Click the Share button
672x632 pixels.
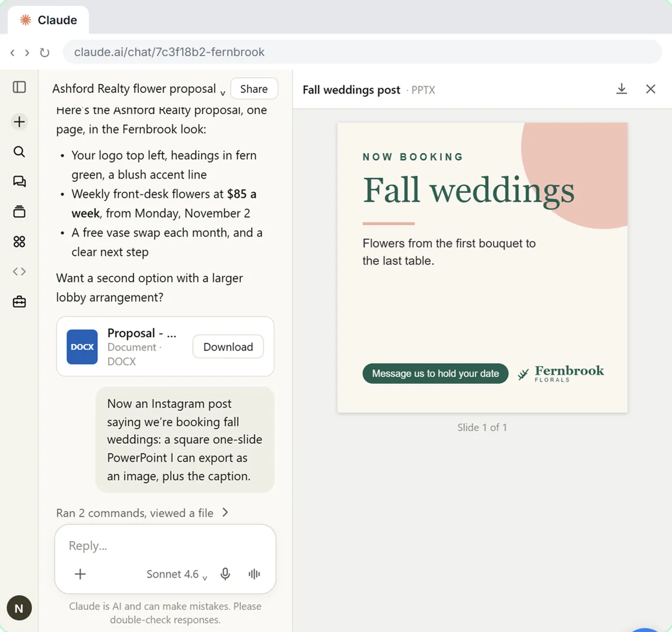(254, 89)
